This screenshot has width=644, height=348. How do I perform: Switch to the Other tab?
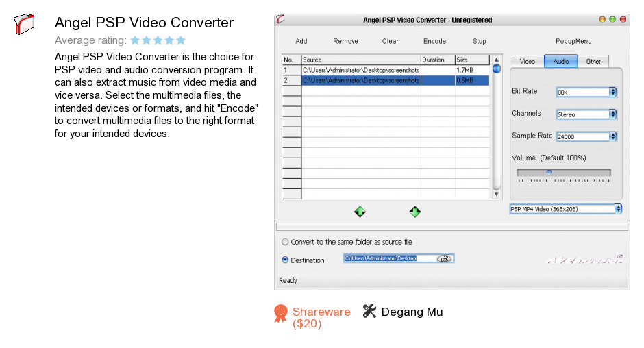coord(593,61)
